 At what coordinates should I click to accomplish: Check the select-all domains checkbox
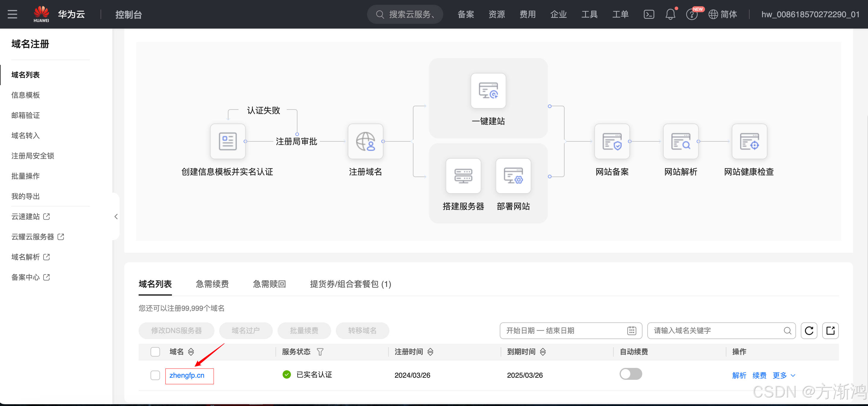click(155, 352)
